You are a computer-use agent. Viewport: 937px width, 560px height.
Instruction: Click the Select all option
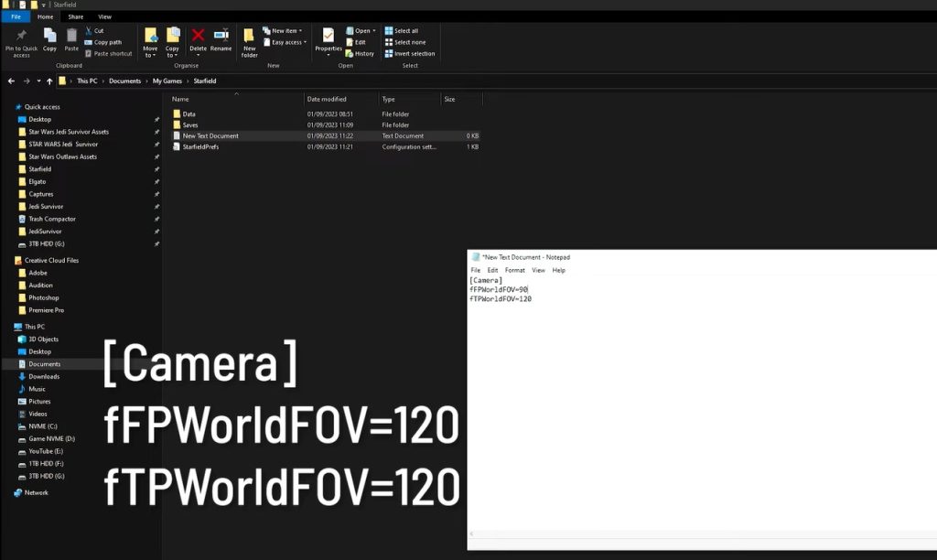(x=389, y=30)
